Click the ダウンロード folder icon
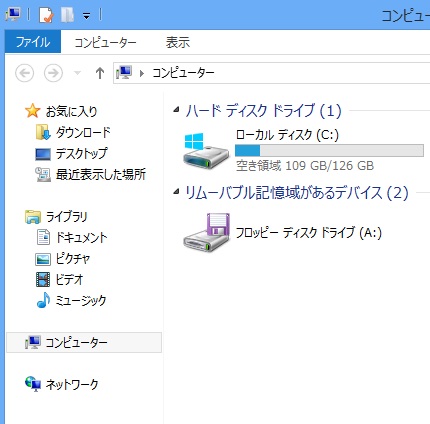This screenshot has width=430, height=424. pos(43,132)
